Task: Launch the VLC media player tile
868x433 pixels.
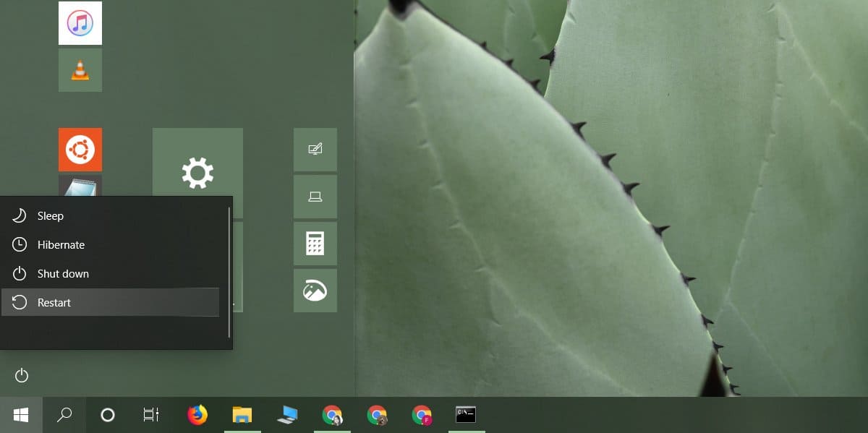Action: (80, 69)
